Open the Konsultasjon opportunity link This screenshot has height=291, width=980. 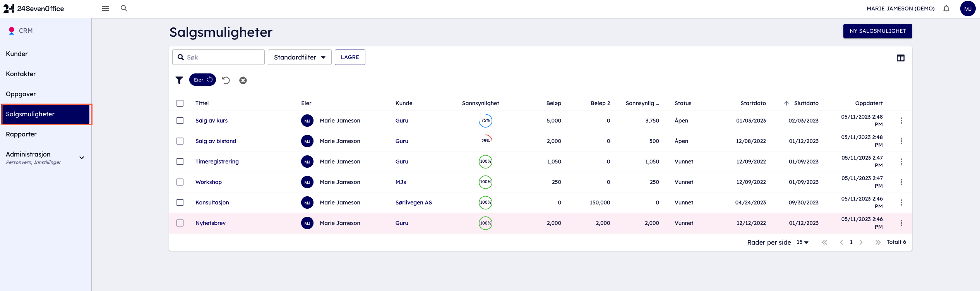tap(212, 203)
